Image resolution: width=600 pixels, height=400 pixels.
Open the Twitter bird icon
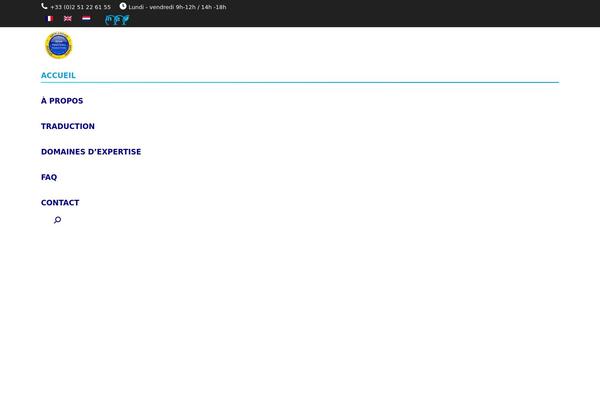[x=125, y=20]
